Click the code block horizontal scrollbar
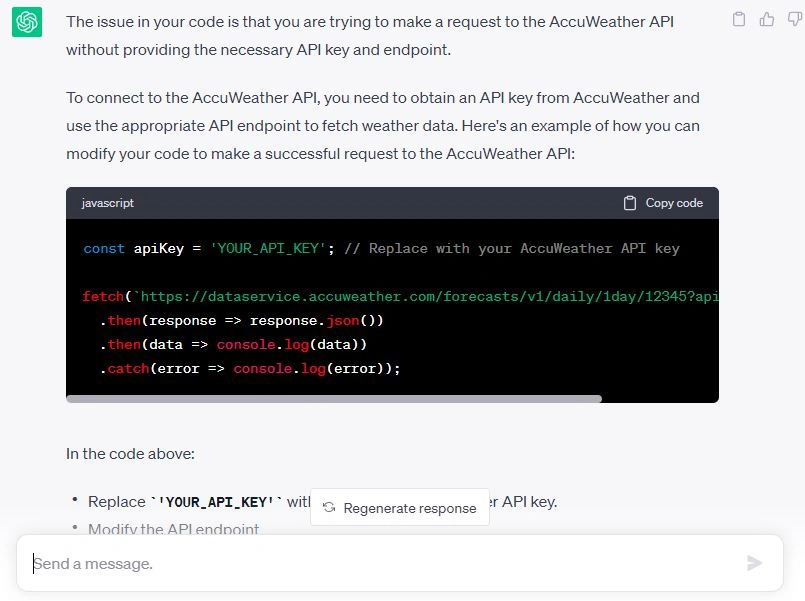 click(334, 399)
